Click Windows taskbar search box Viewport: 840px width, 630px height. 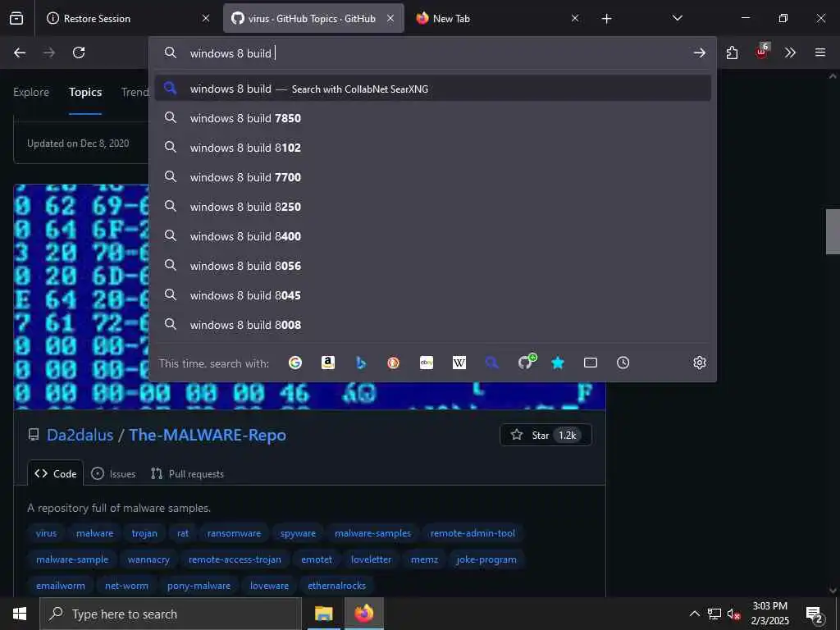(x=171, y=614)
